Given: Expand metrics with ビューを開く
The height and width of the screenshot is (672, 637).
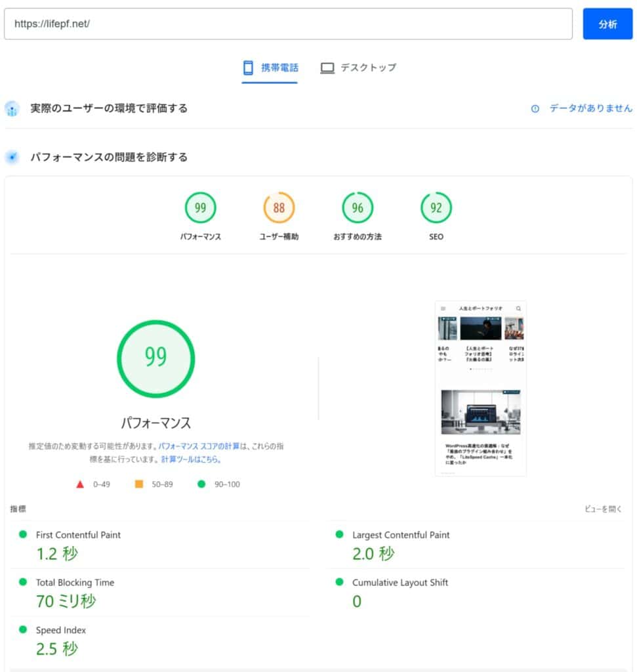Looking at the screenshot, I should 603,509.
